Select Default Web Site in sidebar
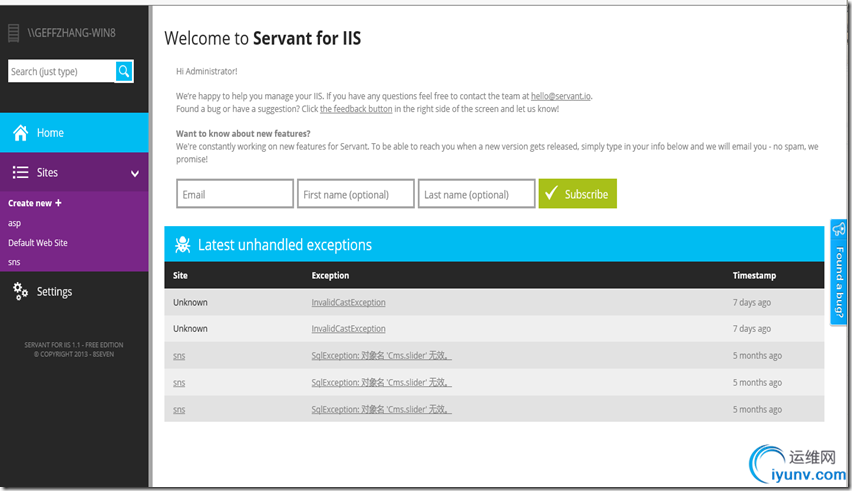852x491 pixels. (x=37, y=243)
